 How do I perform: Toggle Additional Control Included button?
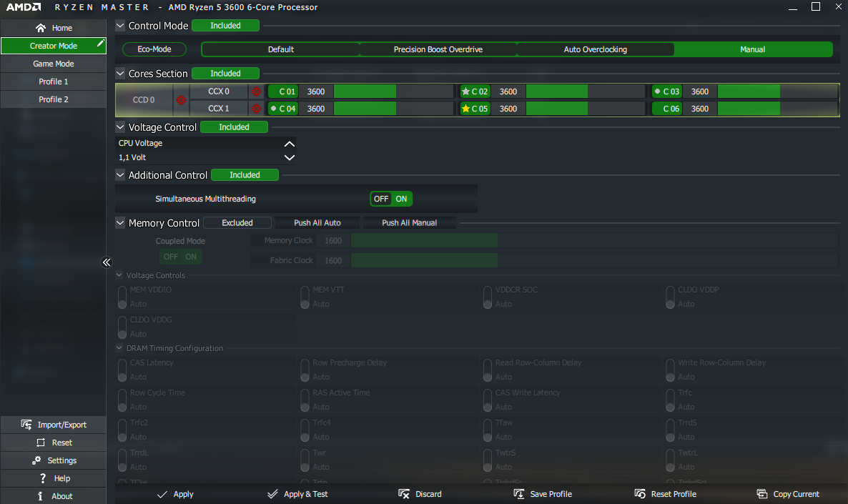(245, 175)
